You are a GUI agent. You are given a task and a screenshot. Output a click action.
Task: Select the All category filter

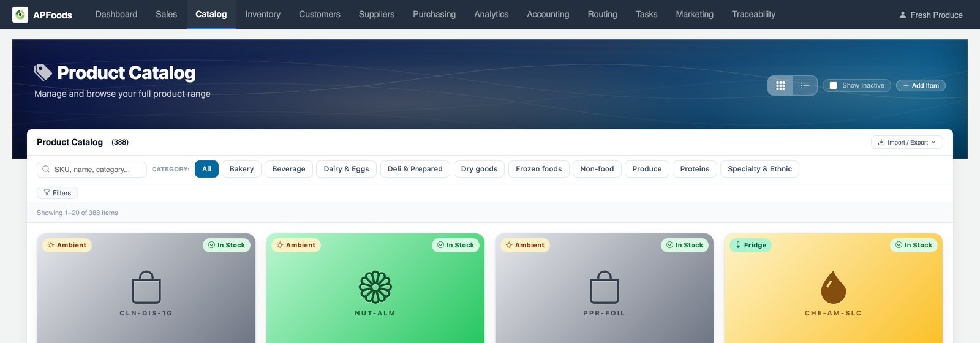pos(206,169)
